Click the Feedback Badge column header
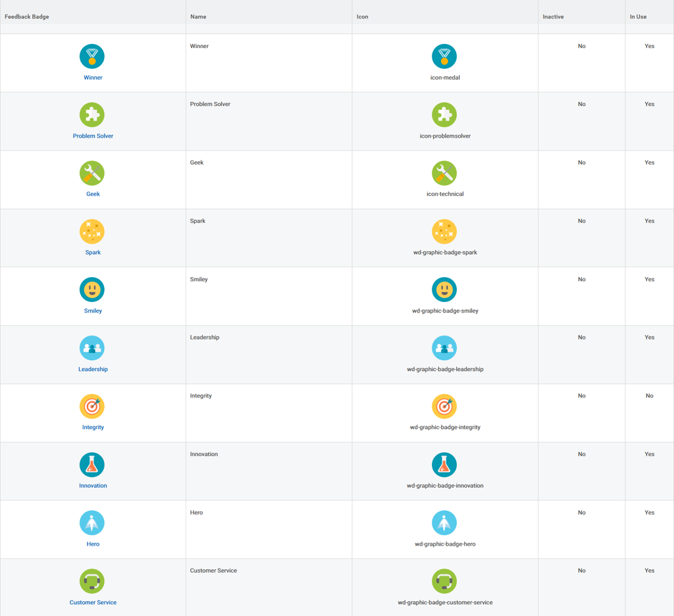This screenshot has width=674, height=616. click(x=27, y=16)
